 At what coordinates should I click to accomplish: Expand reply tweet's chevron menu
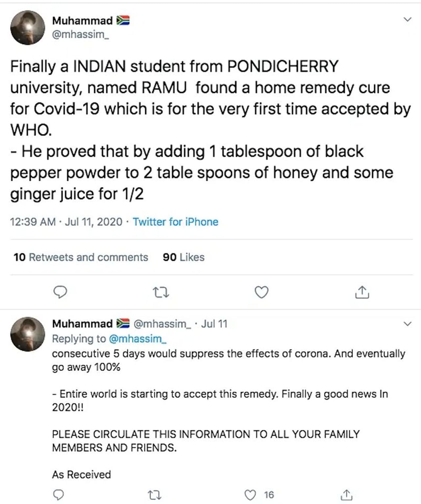(407, 324)
